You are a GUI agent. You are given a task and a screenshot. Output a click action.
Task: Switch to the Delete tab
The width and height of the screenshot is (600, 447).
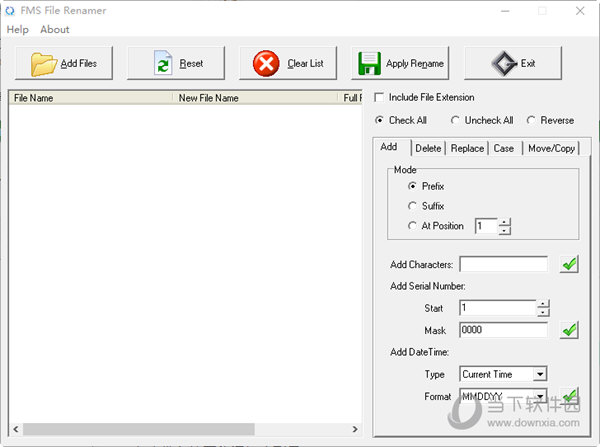point(428,148)
